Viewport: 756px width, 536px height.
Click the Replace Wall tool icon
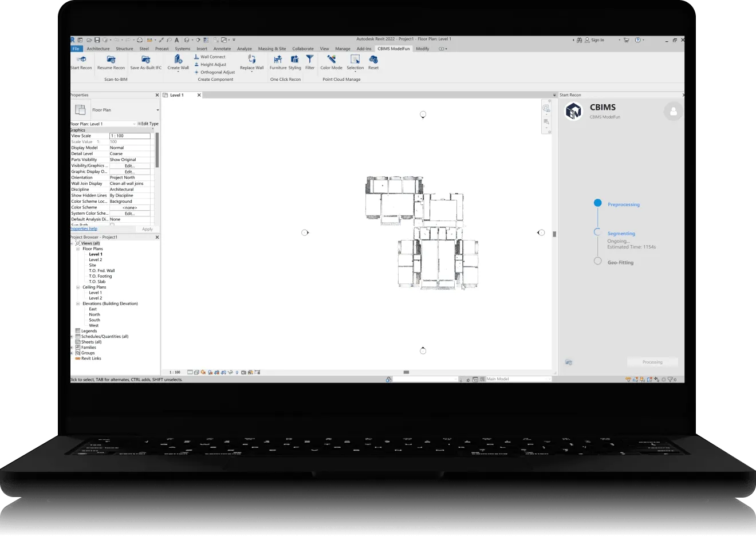251,60
